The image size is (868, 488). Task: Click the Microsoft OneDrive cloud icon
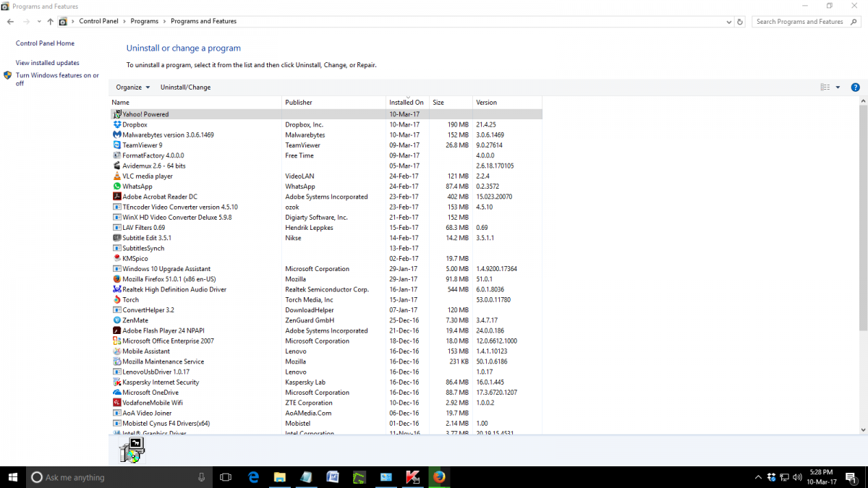[116, 393]
